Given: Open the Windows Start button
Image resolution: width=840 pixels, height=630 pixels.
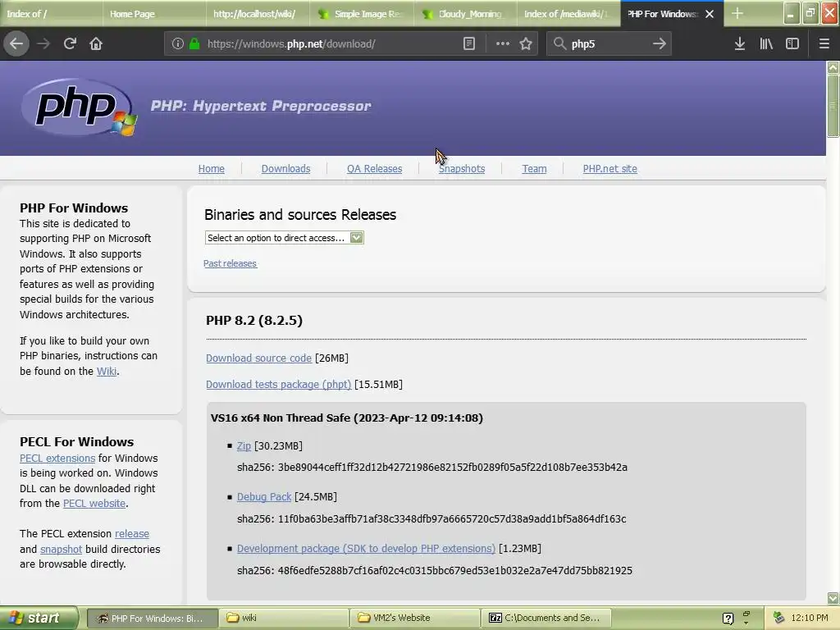Looking at the screenshot, I should pos(39,618).
